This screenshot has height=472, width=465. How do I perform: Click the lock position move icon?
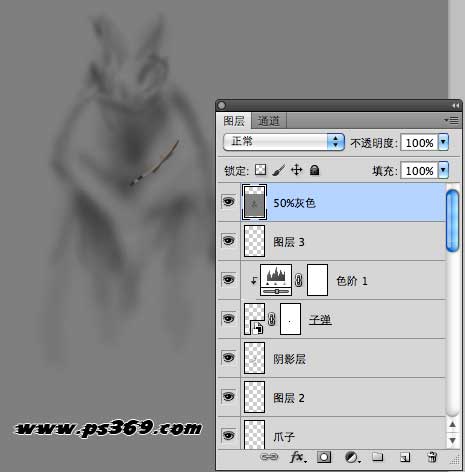296,170
